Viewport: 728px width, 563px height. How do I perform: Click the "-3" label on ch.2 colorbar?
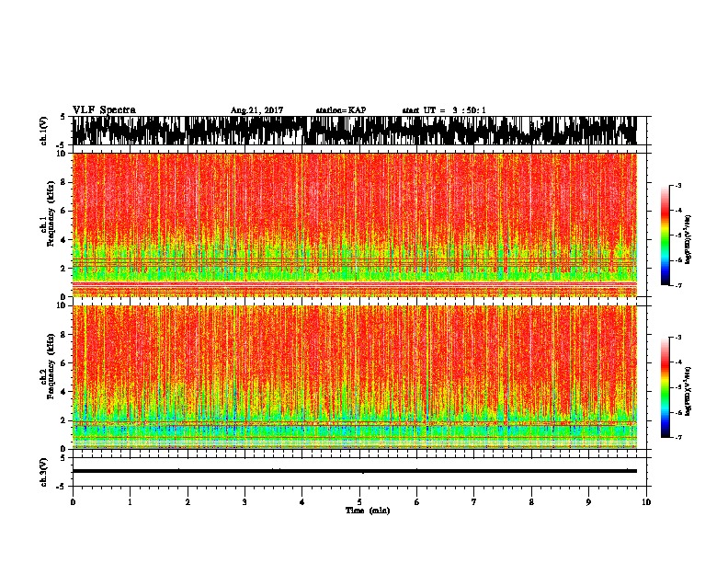(x=678, y=338)
